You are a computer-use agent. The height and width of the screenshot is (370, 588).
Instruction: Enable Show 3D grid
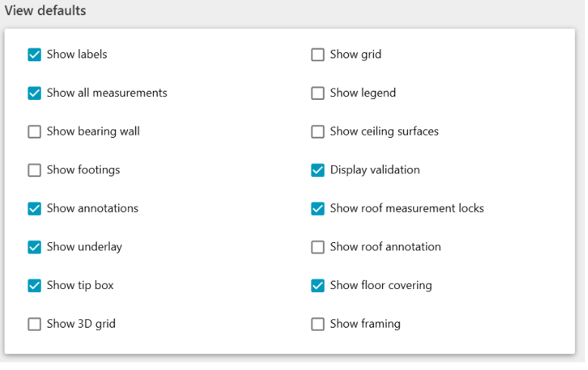(x=34, y=325)
